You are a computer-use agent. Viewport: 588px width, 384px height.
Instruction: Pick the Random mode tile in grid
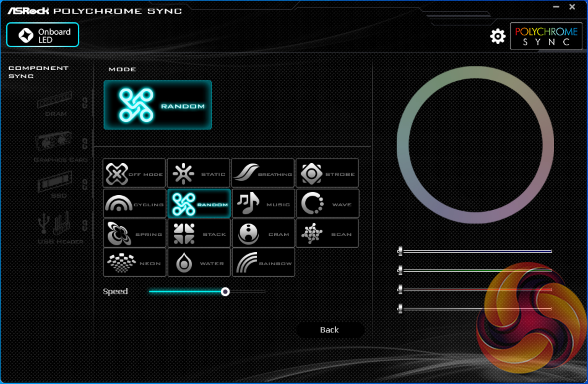click(x=199, y=204)
